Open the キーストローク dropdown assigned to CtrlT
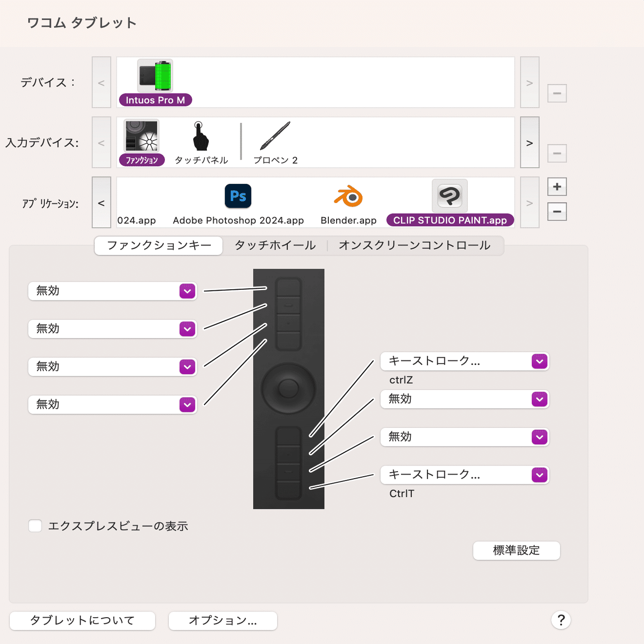 (x=464, y=475)
